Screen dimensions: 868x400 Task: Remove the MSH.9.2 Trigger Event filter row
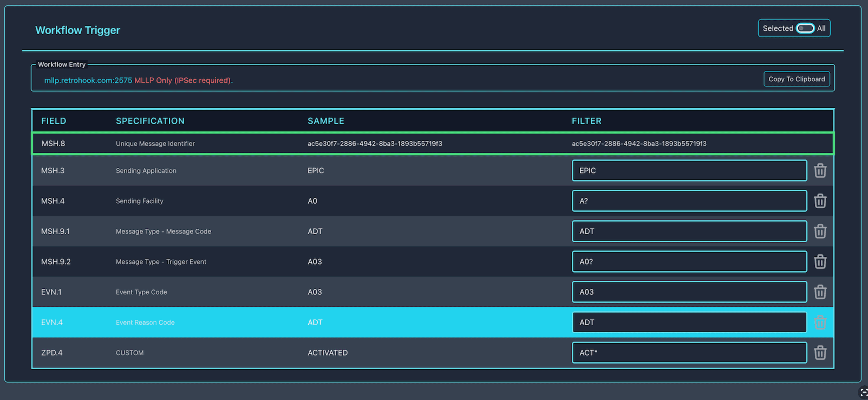coord(820,262)
